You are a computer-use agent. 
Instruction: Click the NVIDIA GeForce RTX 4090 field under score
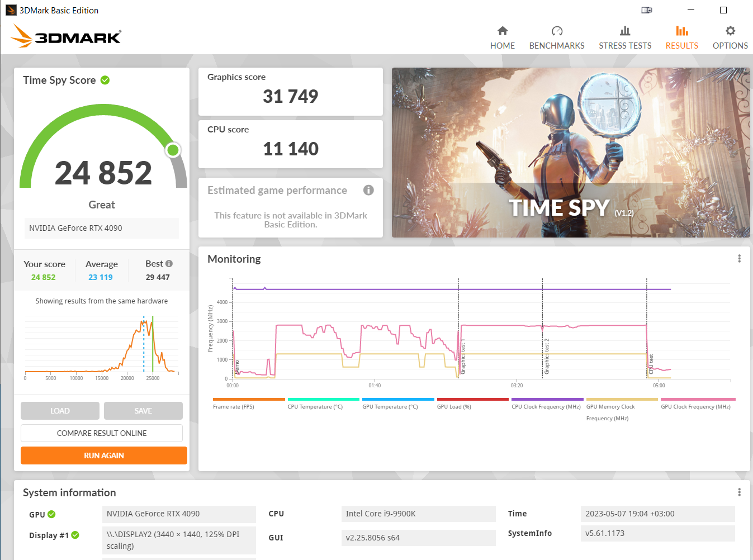point(102,228)
